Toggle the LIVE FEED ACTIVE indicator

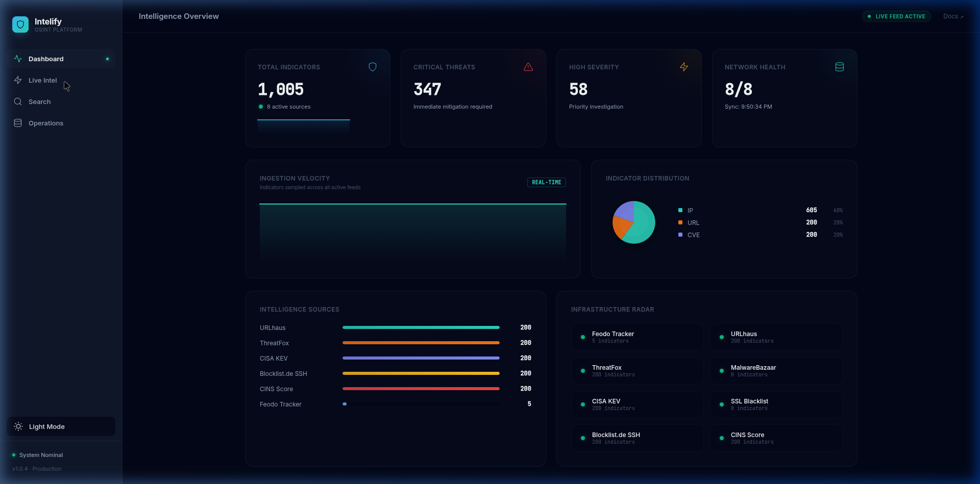[x=896, y=16]
